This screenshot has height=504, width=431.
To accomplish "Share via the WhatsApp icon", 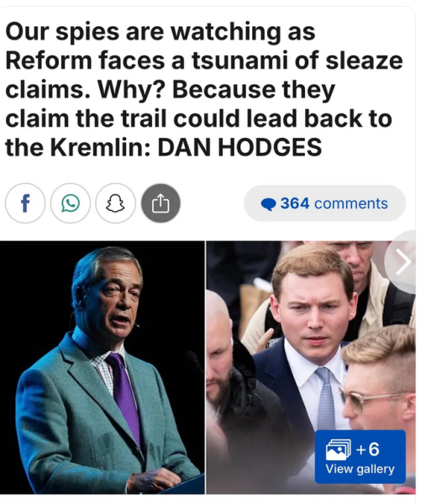I will [71, 203].
